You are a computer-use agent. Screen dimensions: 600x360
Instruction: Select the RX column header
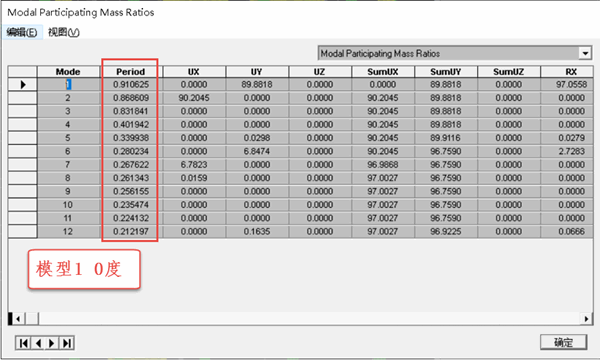tap(567, 72)
